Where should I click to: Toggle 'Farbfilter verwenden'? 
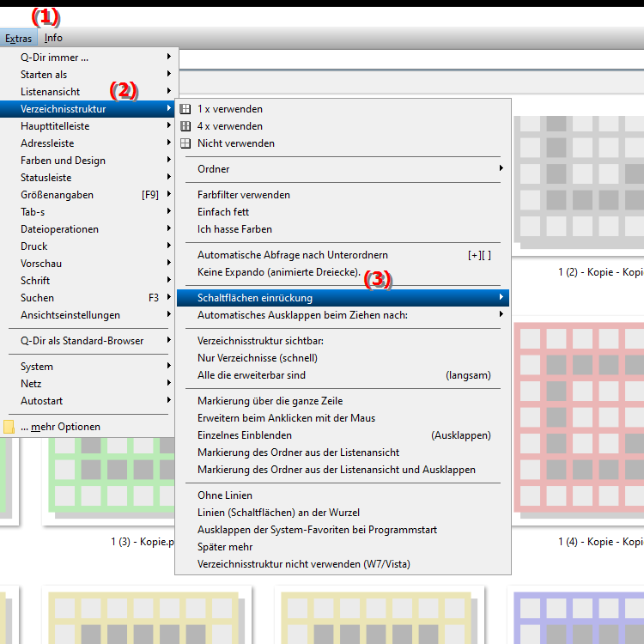pyautogui.click(x=343, y=195)
